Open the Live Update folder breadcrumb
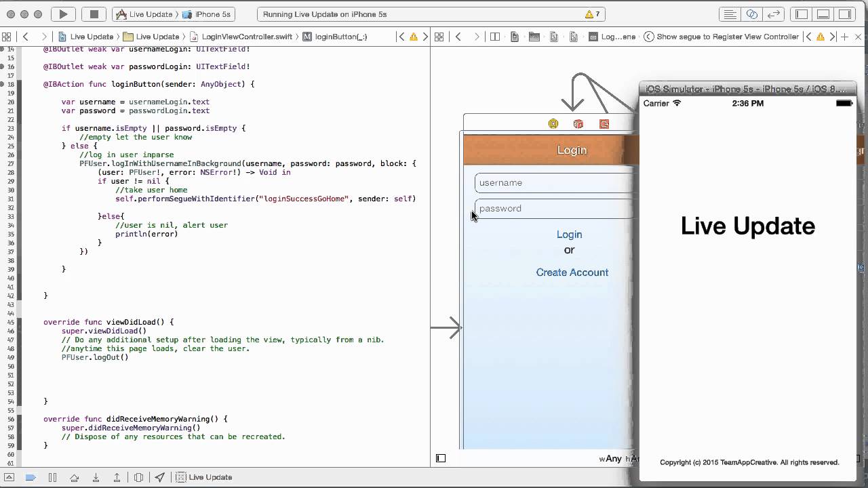Image resolution: width=868 pixels, height=488 pixels. [152, 37]
